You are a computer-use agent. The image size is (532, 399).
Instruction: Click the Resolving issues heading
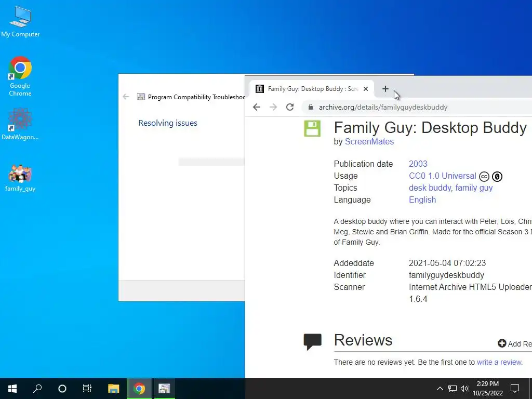[x=168, y=123]
